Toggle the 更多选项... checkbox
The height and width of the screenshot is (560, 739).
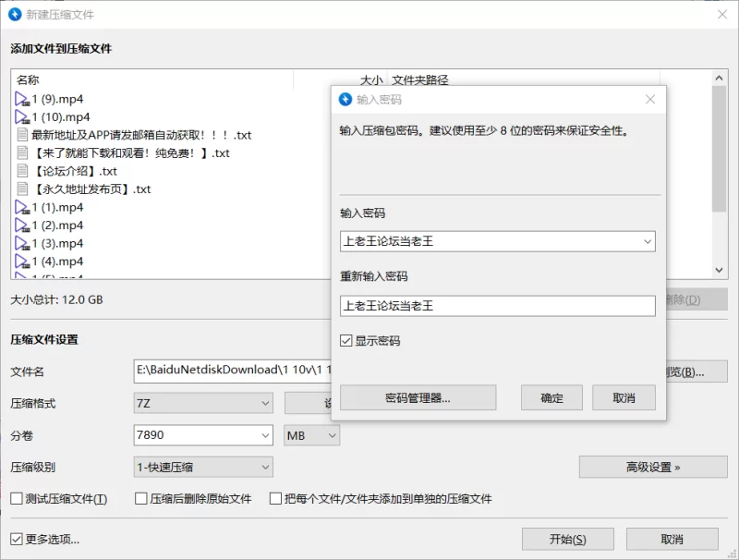17,539
